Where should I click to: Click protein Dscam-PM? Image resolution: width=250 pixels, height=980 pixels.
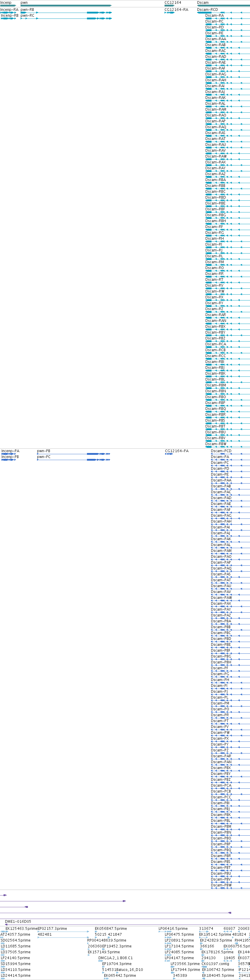coord(220,703)
